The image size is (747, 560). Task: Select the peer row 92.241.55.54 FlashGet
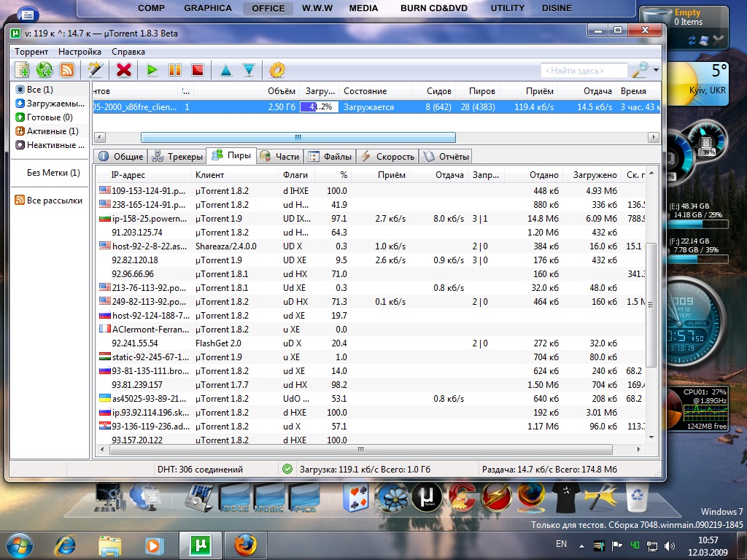click(x=371, y=343)
